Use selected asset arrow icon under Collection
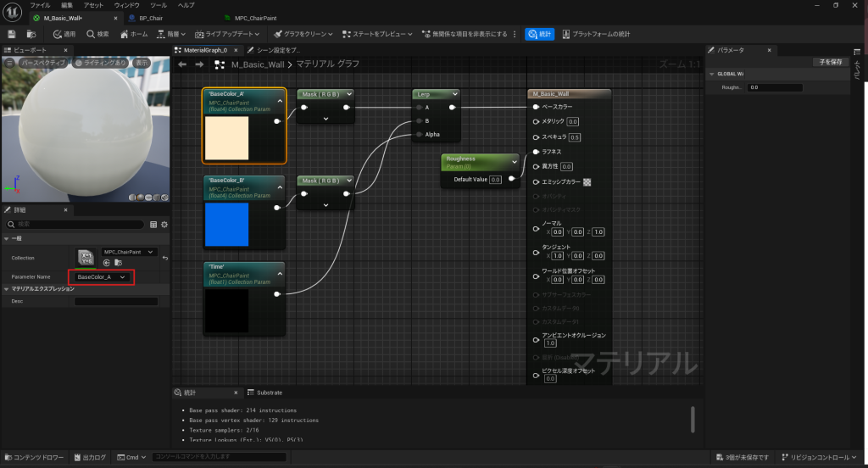Image resolution: width=868 pixels, height=468 pixels. coord(107,263)
